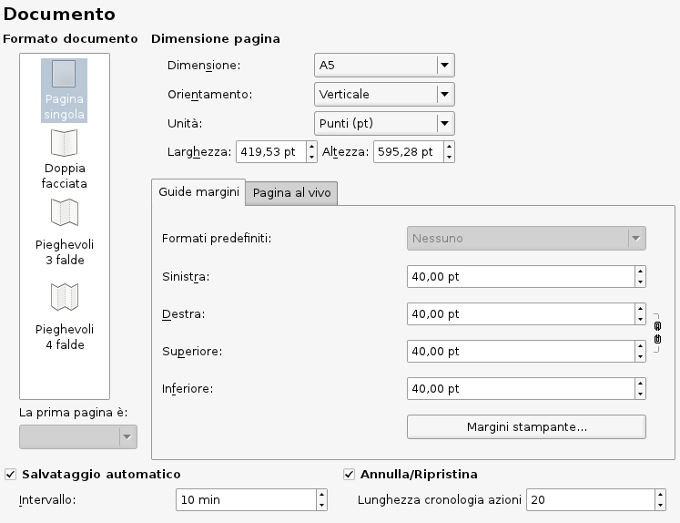680x523 pixels.
Task: Click into the Altezza value field
Action: (x=408, y=152)
